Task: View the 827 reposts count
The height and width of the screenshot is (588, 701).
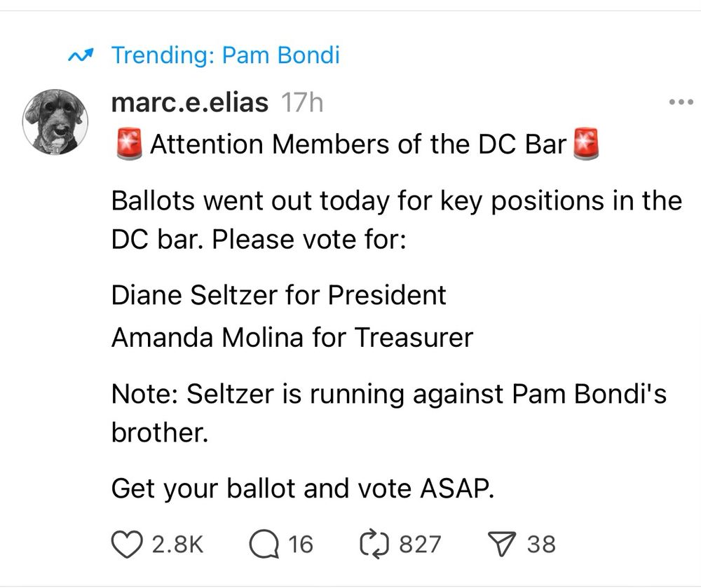Action: point(420,545)
